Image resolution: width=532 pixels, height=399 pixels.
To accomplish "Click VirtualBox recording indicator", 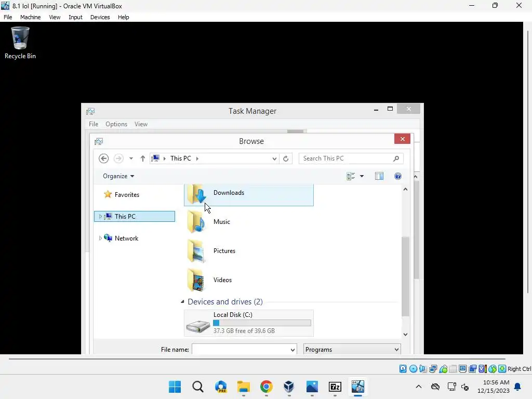I will [x=472, y=369].
